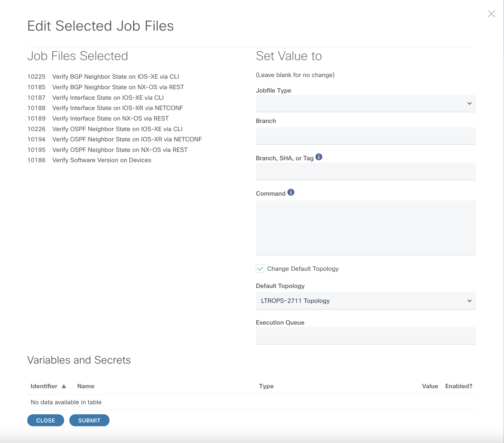Click the Enabled? column header
This screenshot has height=443, width=504.
click(x=458, y=386)
